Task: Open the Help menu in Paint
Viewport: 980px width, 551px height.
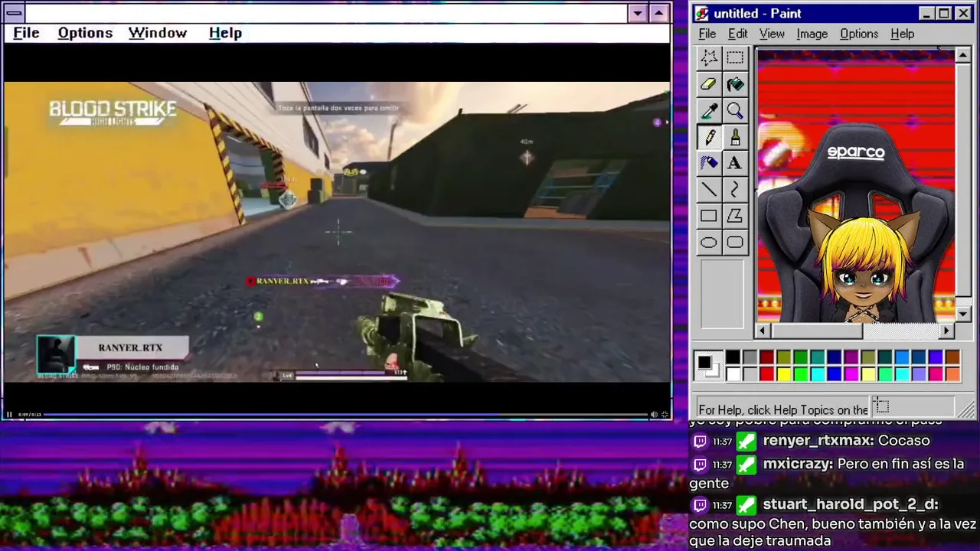Action: 902,34
